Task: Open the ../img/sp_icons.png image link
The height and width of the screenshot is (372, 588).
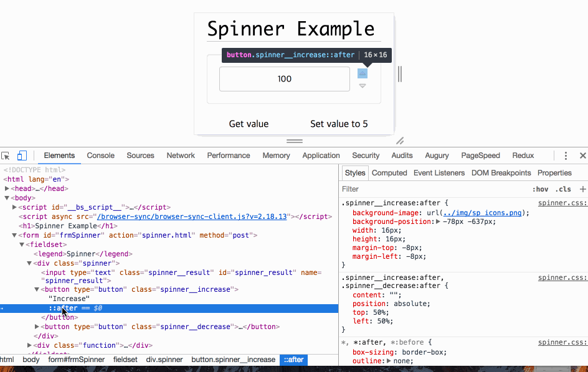Action: point(482,213)
